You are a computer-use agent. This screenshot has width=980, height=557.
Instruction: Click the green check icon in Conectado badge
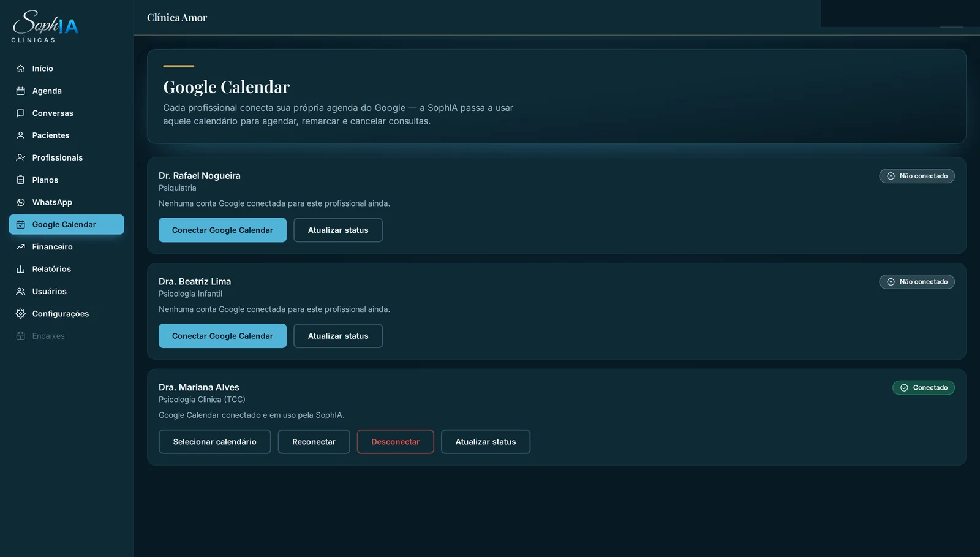(904, 388)
